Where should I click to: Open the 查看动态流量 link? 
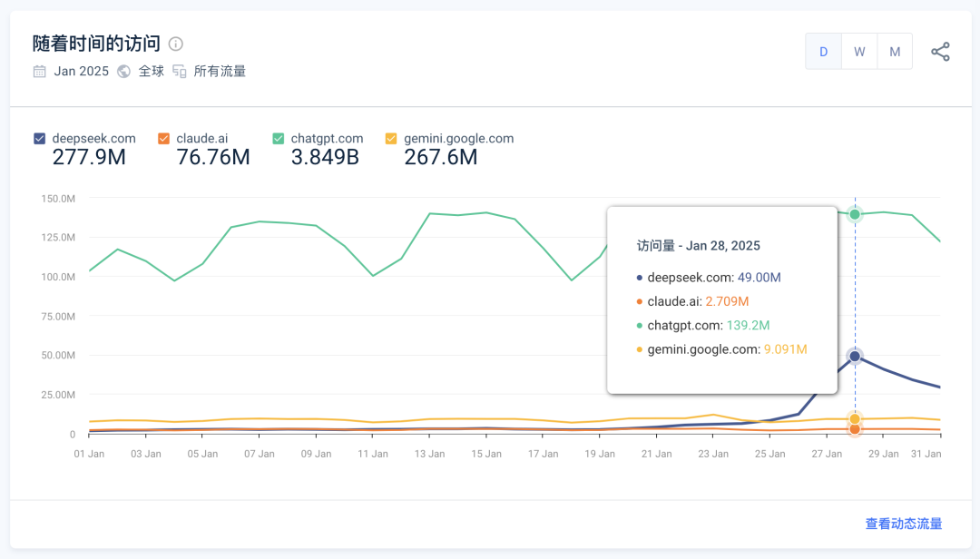pyautogui.click(x=904, y=524)
